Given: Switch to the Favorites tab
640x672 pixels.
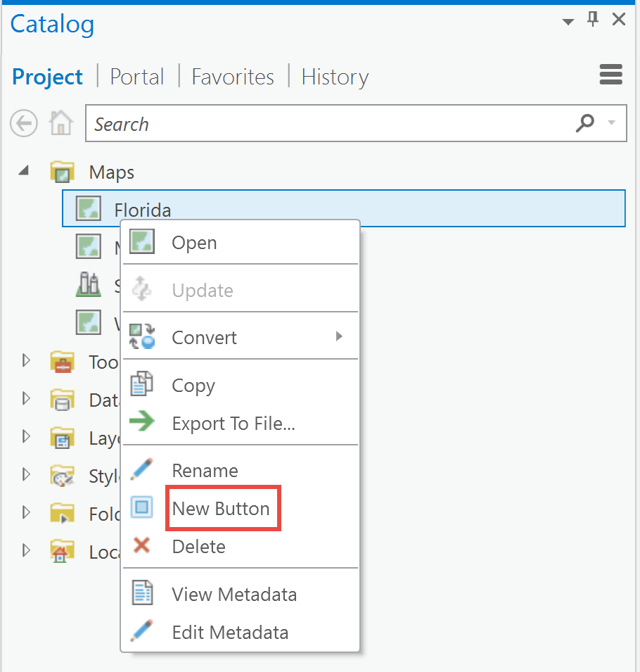Looking at the screenshot, I should pyautogui.click(x=233, y=77).
